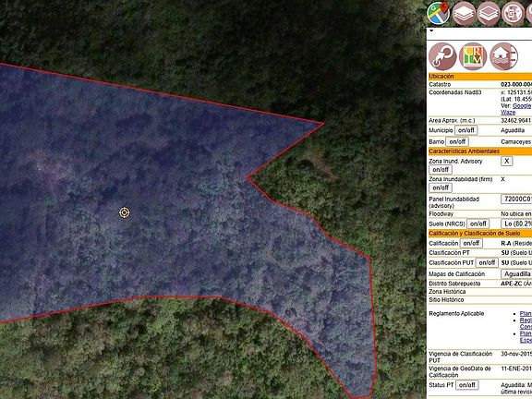Click the Aguadilla map box in Mapas de Calificación

coord(516,273)
